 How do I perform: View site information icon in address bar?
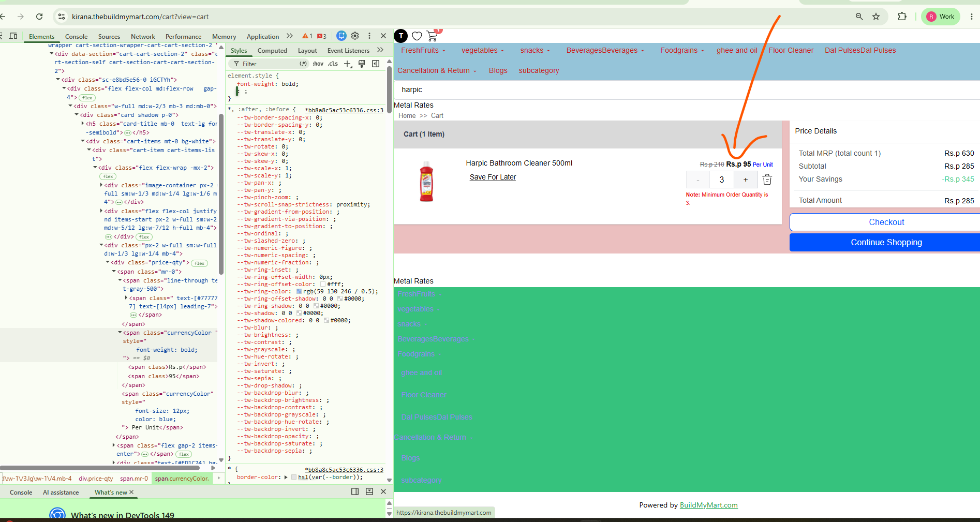[62, 17]
